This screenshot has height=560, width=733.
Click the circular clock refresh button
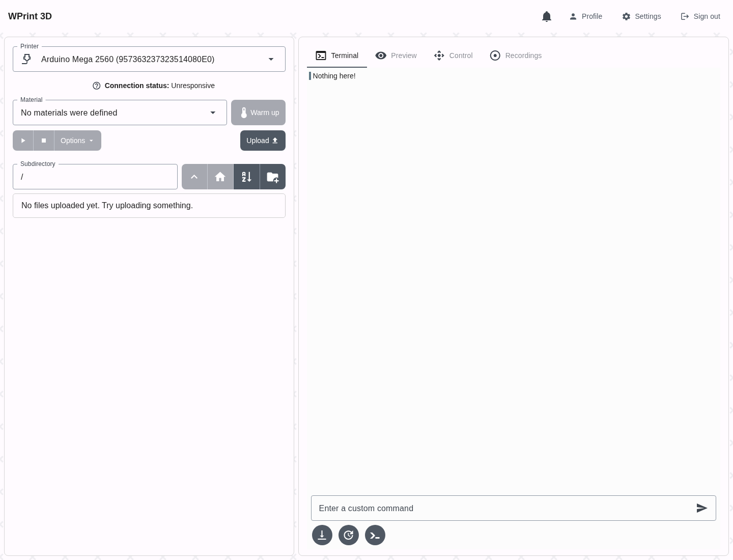[349, 535]
